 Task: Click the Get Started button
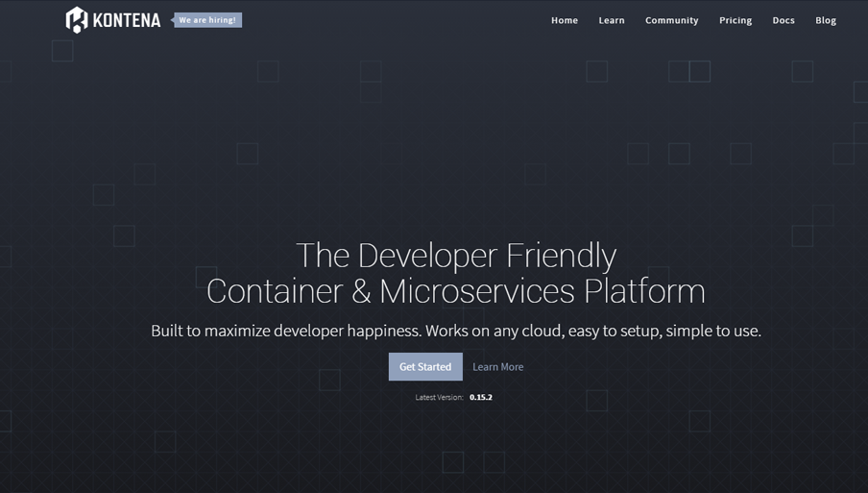click(425, 367)
